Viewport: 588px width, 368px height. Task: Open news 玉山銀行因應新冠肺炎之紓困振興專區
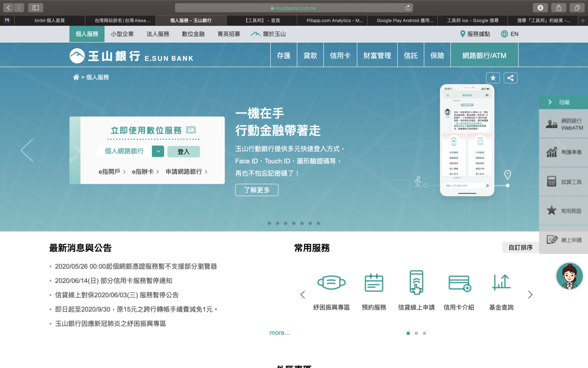point(110,323)
